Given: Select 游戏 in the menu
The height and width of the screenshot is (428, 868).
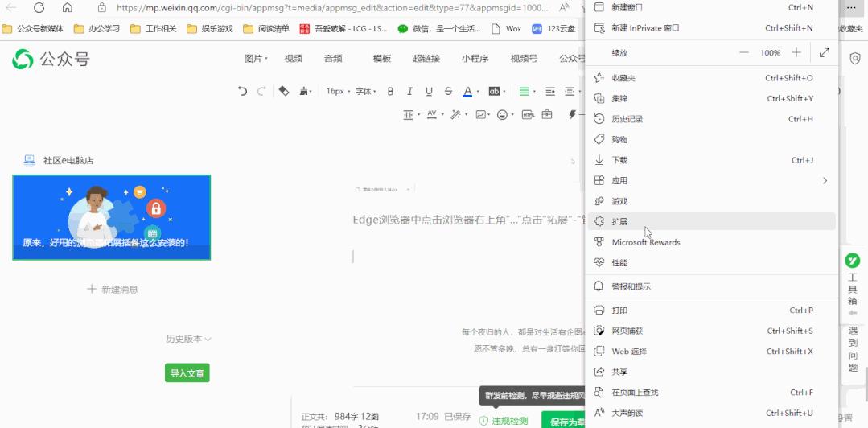Looking at the screenshot, I should coord(711,201).
